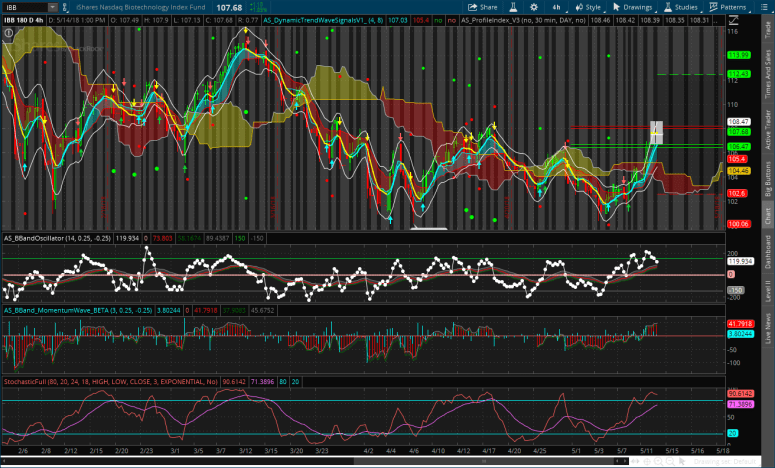Click the zoom in magnifier icon
The image size is (775, 468).
click(658, 461)
